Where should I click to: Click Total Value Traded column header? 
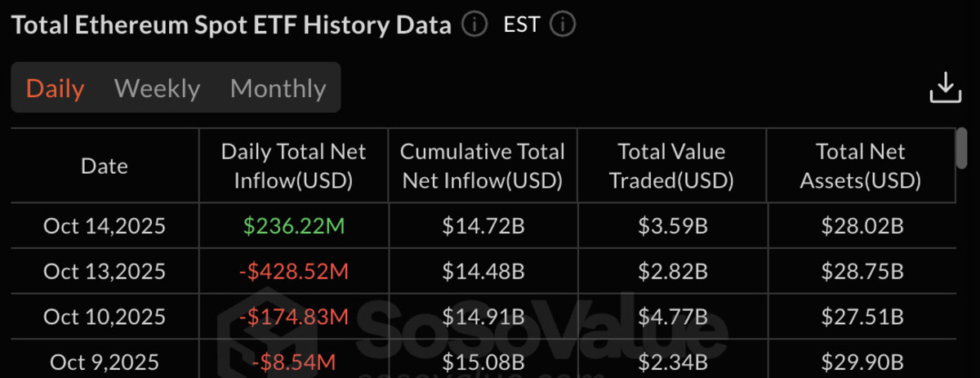[x=671, y=167]
